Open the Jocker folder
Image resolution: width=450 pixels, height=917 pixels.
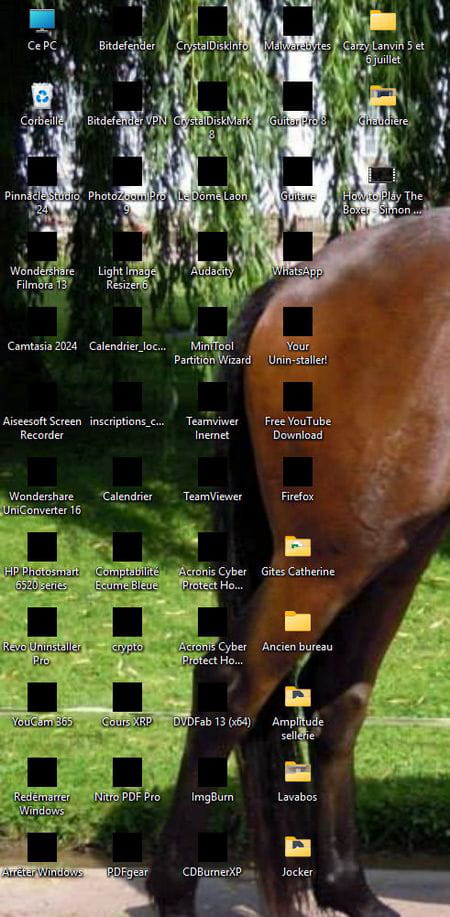(x=297, y=847)
